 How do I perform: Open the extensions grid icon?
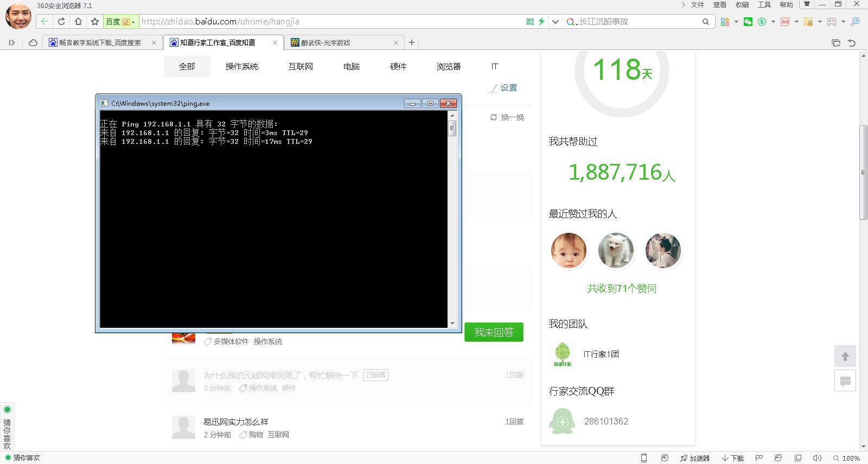(x=725, y=22)
